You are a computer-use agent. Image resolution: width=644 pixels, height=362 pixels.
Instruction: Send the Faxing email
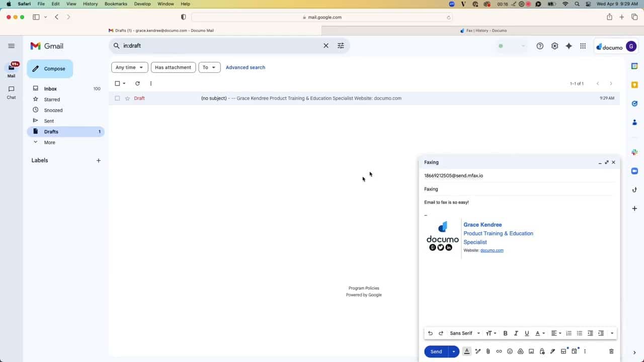point(436,351)
